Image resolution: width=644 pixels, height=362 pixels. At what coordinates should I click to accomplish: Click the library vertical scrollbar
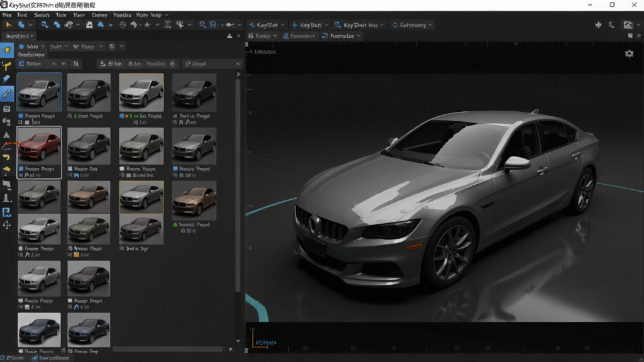pos(238,185)
